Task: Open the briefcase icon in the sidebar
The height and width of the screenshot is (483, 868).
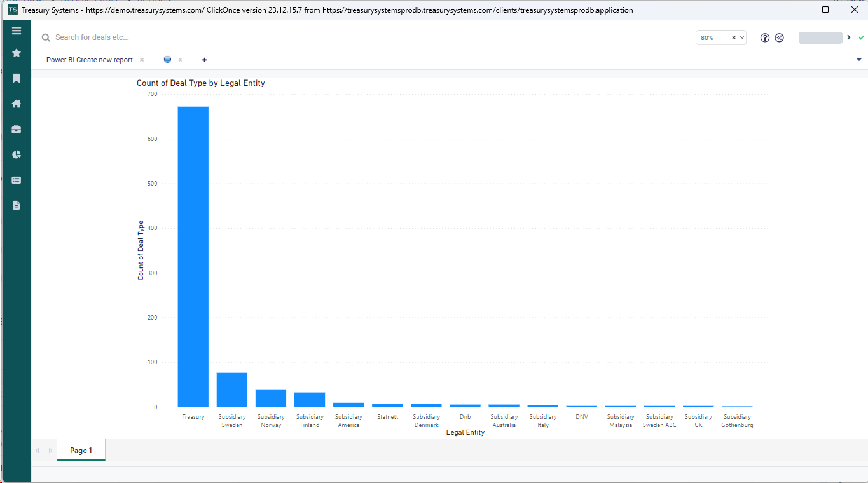Action: (17, 129)
